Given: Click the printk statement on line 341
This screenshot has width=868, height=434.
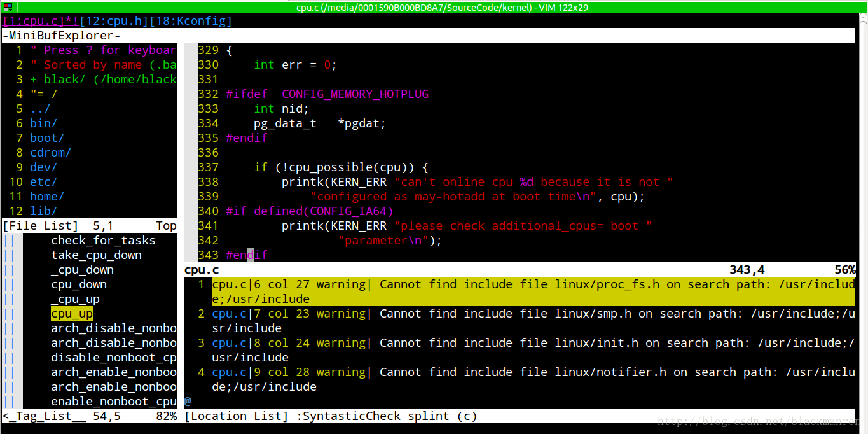Looking at the screenshot, I should pyautogui.click(x=467, y=226).
